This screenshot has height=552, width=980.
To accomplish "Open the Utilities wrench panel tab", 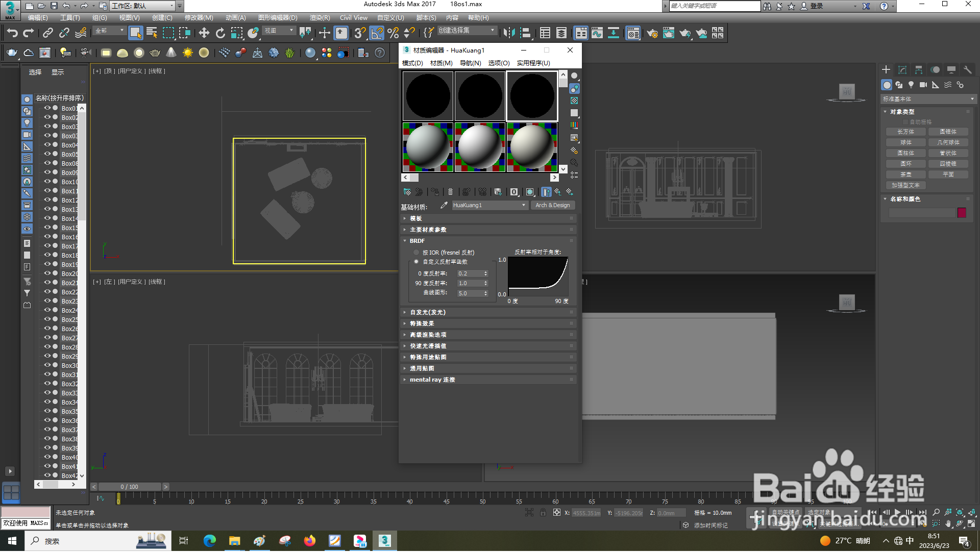I will (968, 70).
